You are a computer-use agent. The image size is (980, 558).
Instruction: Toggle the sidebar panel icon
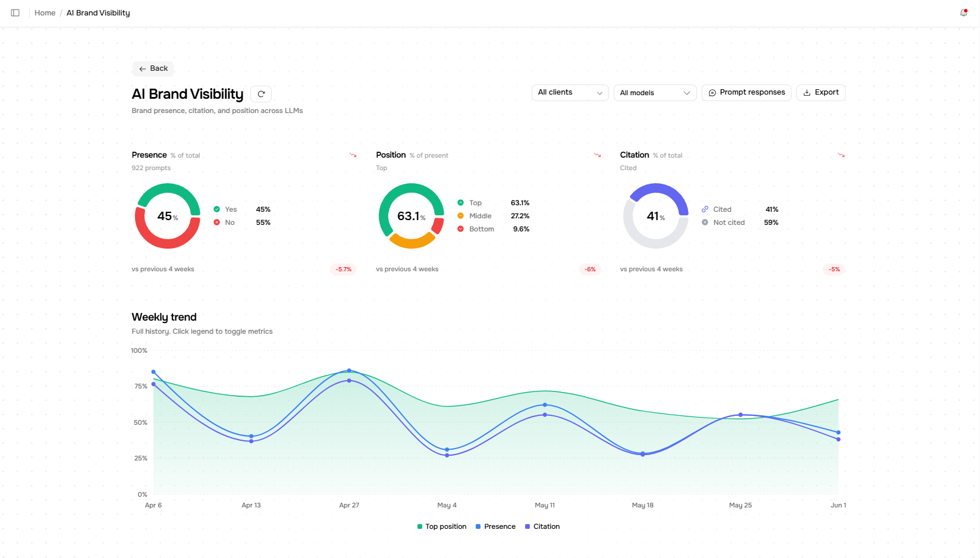pos(15,12)
